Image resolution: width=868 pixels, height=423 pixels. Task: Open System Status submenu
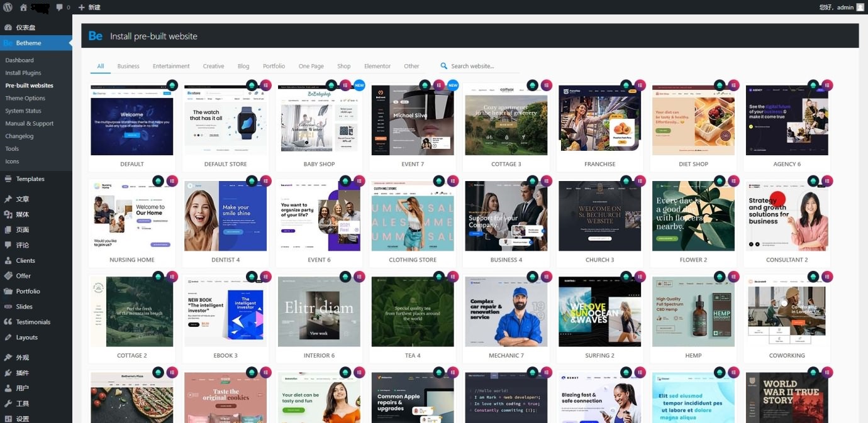pyautogui.click(x=23, y=111)
